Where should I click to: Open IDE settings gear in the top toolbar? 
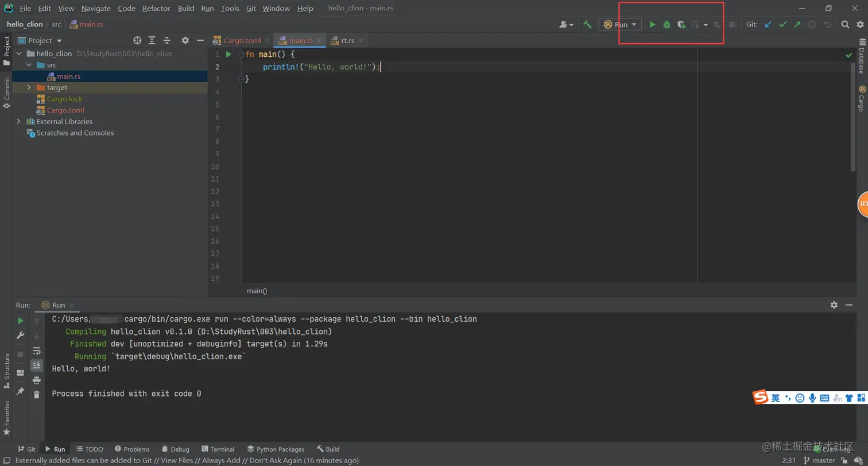tap(859, 25)
